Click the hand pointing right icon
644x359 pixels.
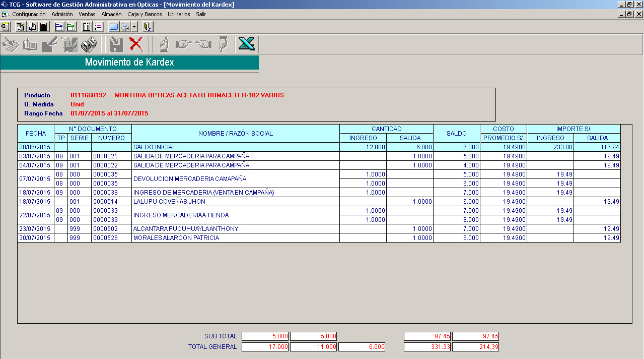(x=183, y=44)
